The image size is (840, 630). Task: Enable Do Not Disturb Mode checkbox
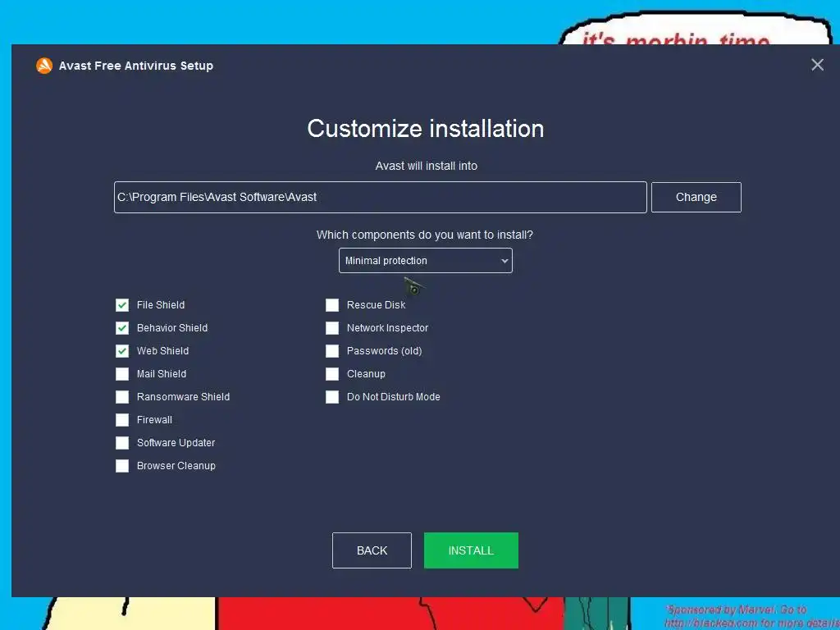click(332, 398)
